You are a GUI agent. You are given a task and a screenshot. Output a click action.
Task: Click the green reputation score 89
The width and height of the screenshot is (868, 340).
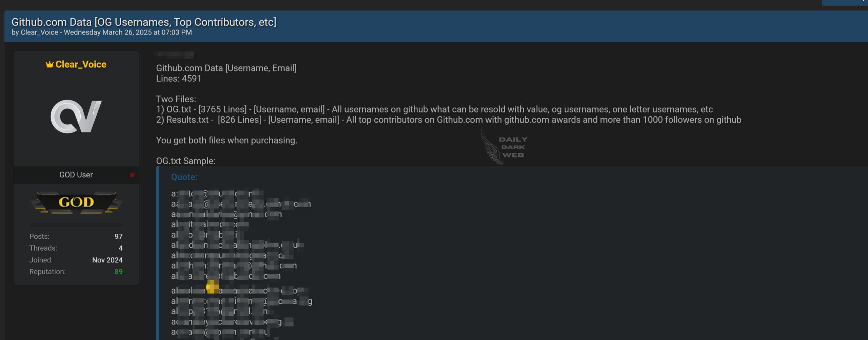click(118, 272)
